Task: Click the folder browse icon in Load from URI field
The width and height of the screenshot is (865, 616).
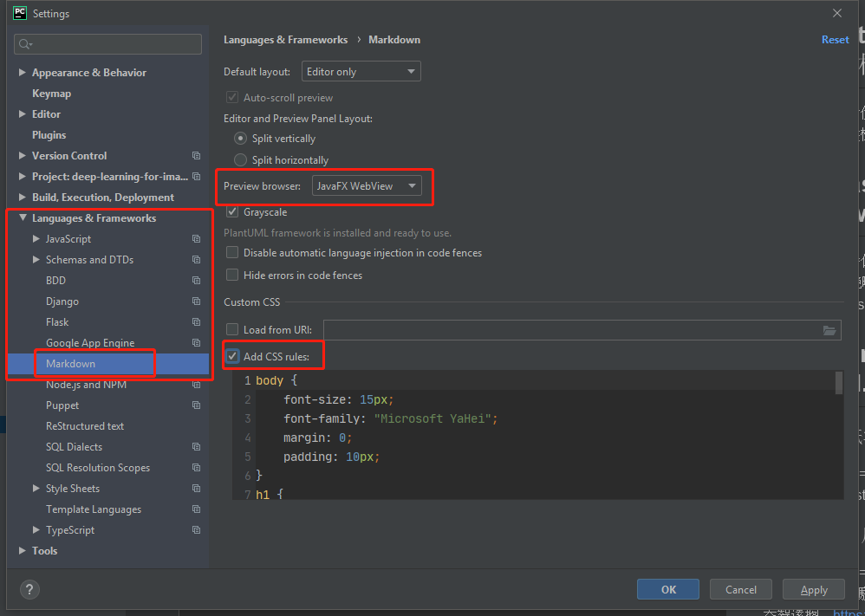Action: pyautogui.click(x=829, y=330)
